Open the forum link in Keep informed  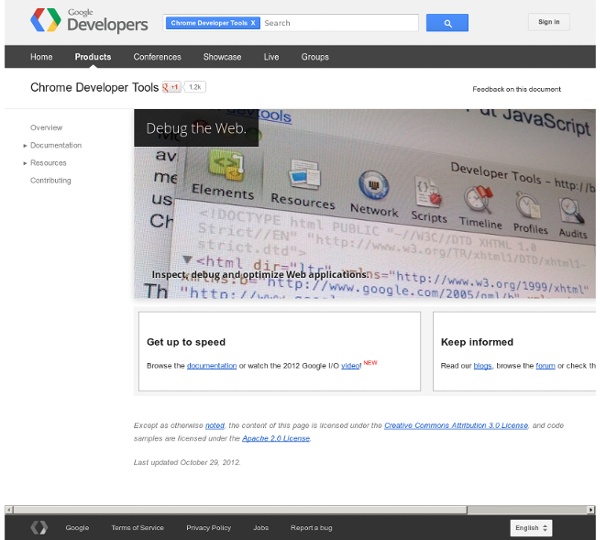click(x=545, y=366)
